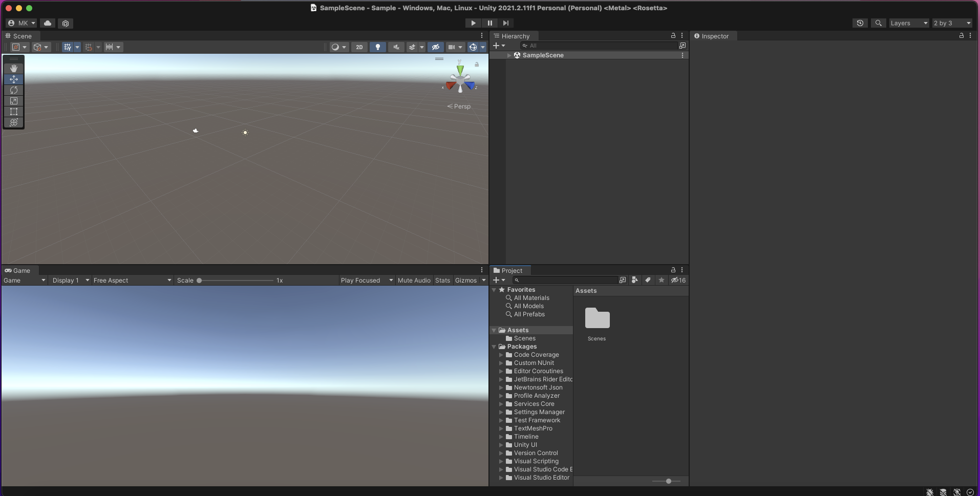Click the Game view Scale slider handle
Viewport: 980px width, 496px height.
199,281
